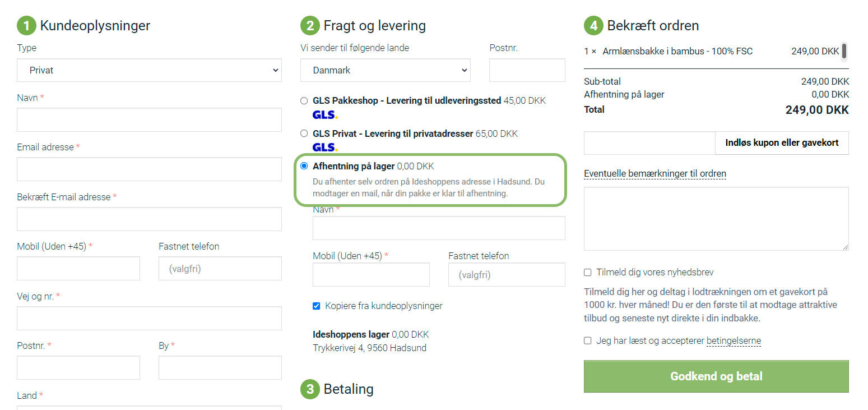
Task: Accept the terms checkbox for betingelserne
Action: coord(588,340)
